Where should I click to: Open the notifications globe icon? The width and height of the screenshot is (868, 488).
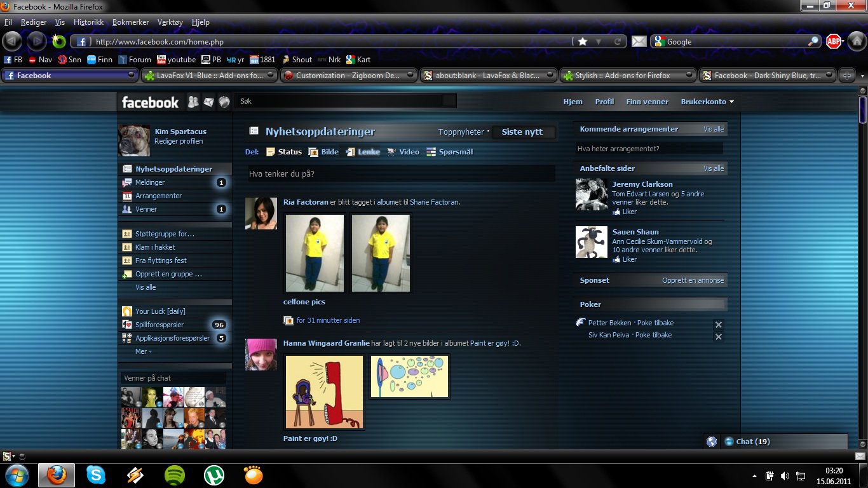(x=224, y=102)
